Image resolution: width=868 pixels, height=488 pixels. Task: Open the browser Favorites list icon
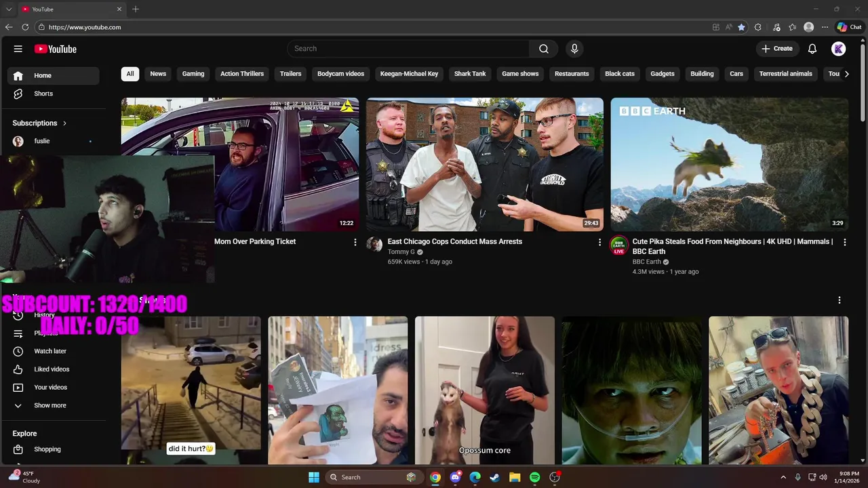pyautogui.click(x=792, y=27)
